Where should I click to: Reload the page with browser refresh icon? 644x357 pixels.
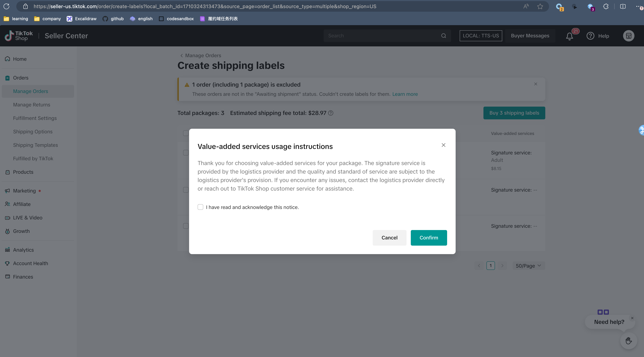pos(7,7)
